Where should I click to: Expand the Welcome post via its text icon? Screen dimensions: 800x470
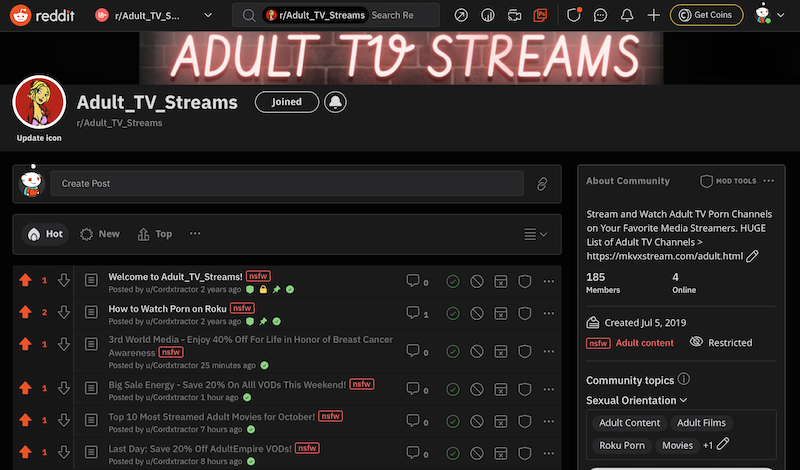click(91, 280)
